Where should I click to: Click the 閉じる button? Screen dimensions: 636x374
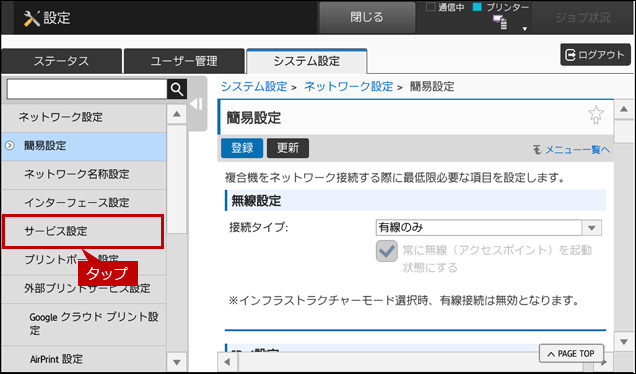pyautogui.click(x=367, y=17)
